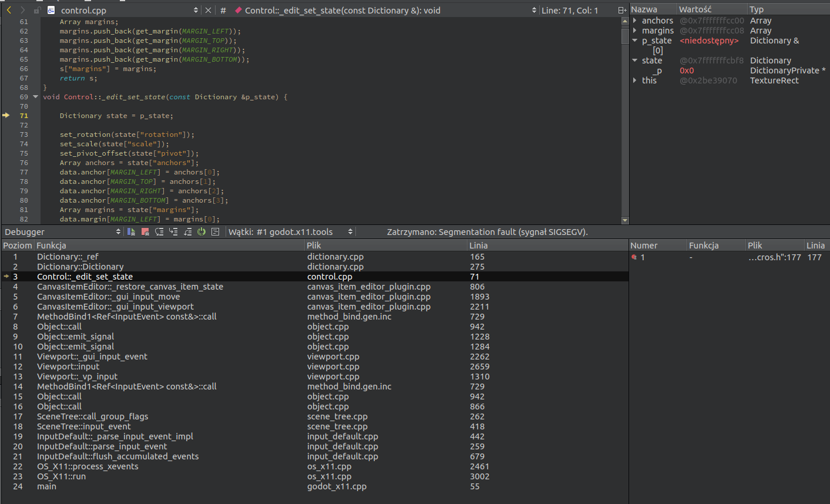
Task: Collapse the p_state variable
Action: [635, 41]
